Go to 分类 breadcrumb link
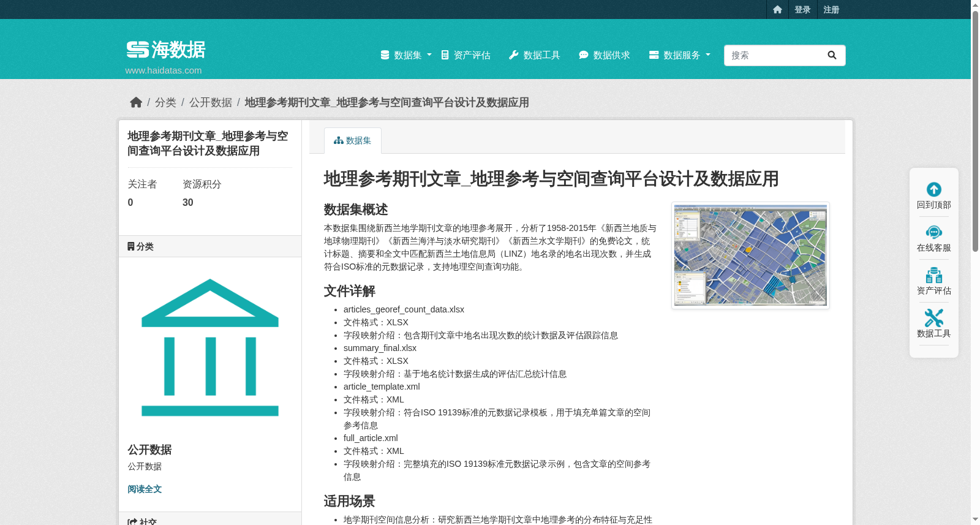This screenshot has width=980, height=525. (165, 102)
